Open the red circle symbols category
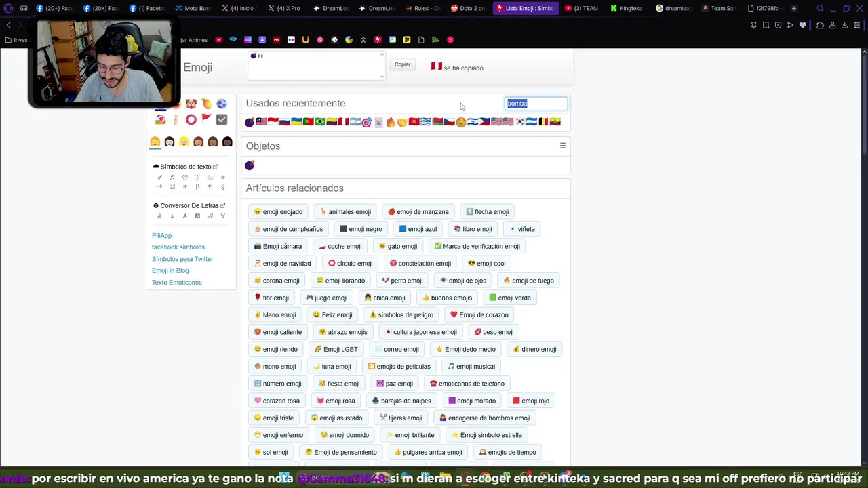The image size is (868, 488). (191, 119)
